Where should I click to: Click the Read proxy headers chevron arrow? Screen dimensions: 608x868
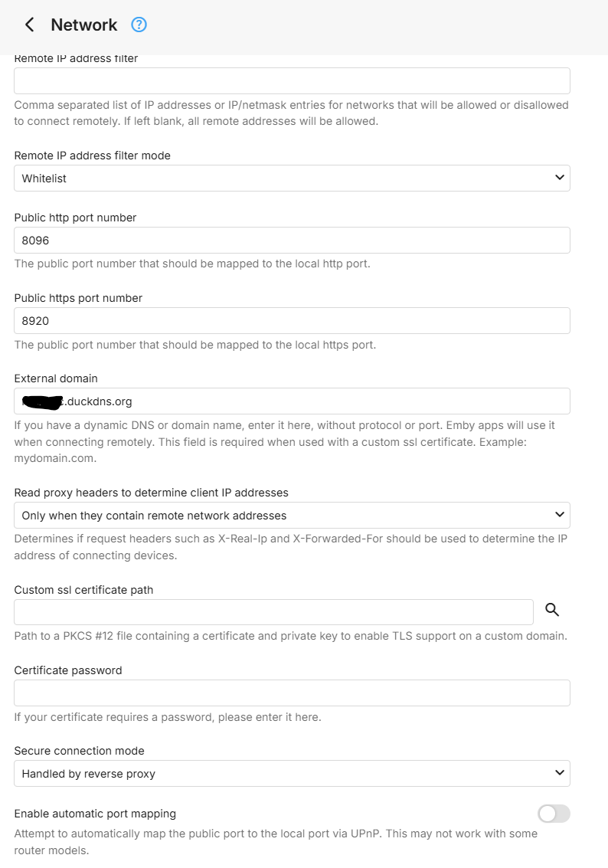[x=559, y=515]
